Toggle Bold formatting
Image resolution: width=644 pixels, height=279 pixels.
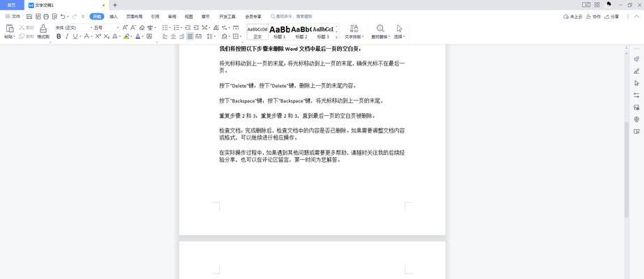[59, 36]
